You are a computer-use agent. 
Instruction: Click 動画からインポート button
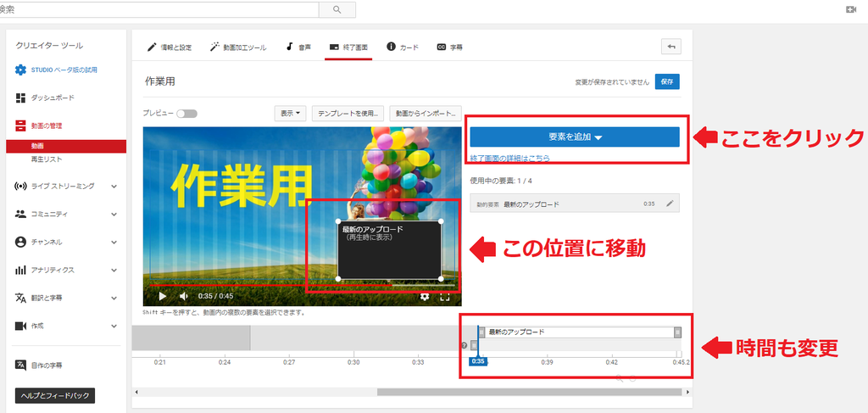(x=426, y=113)
